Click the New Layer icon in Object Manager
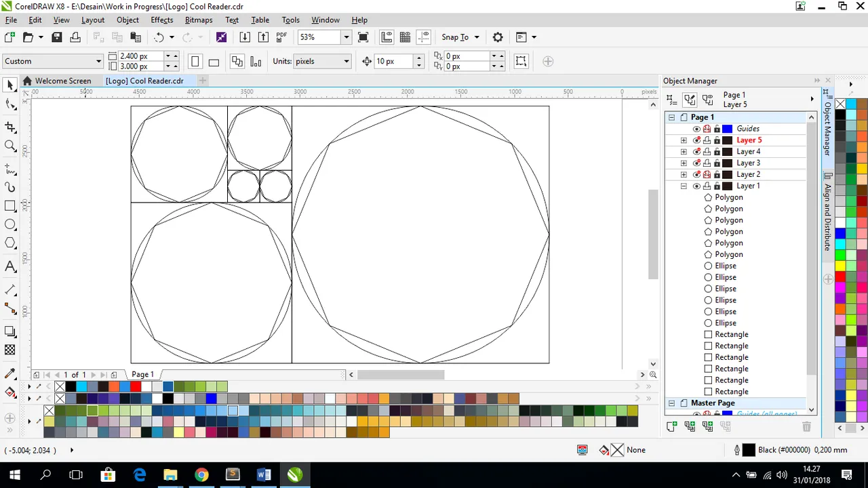This screenshot has height=488, width=868. click(x=671, y=426)
